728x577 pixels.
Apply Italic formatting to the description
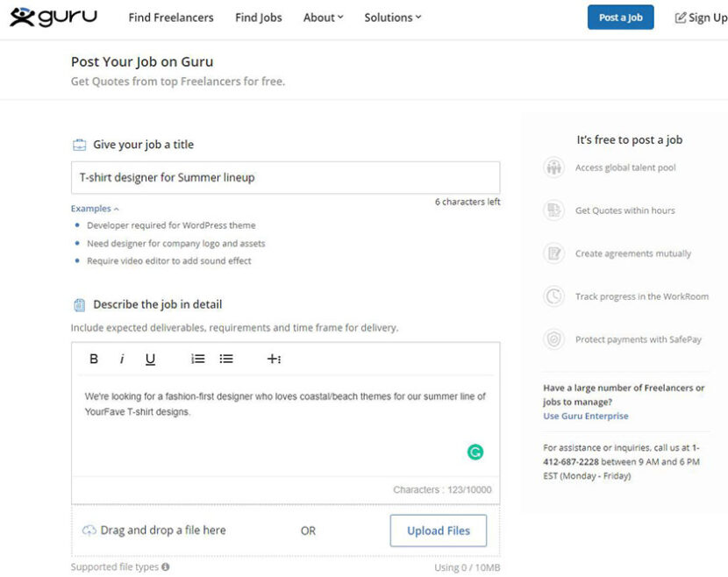point(122,359)
